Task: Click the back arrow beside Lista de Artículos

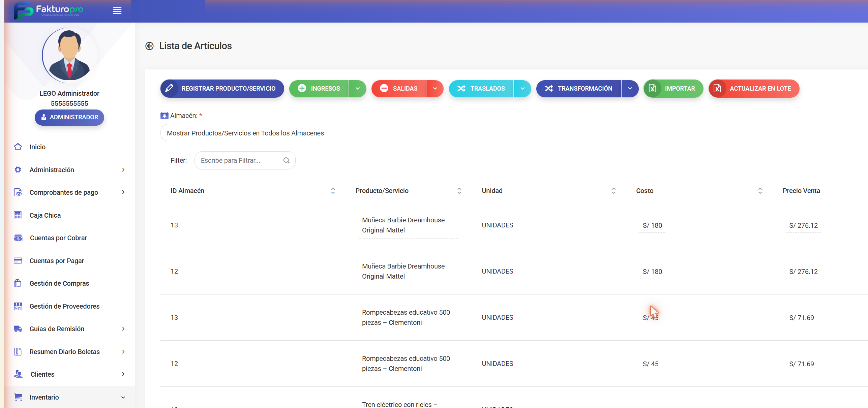Action: tap(149, 46)
